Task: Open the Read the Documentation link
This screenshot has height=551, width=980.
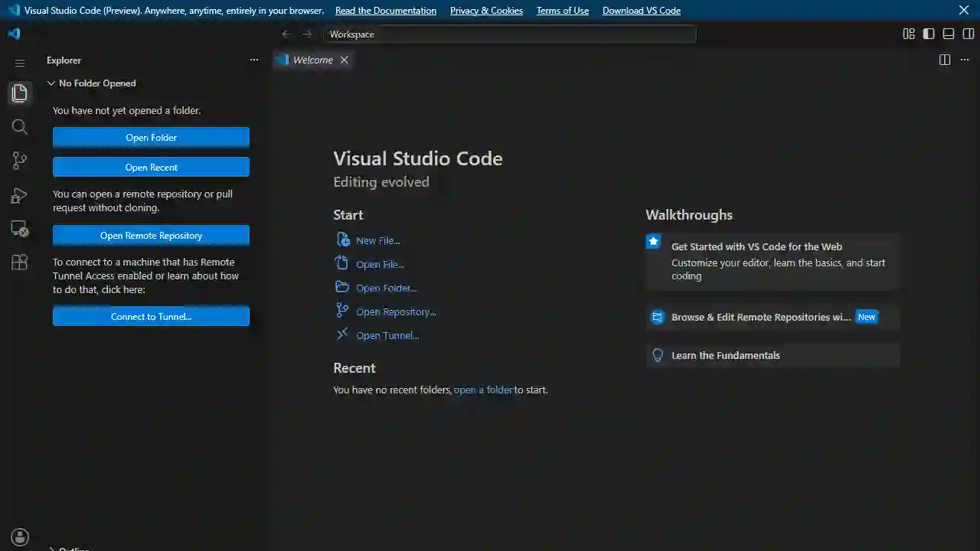Action: [x=386, y=11]
